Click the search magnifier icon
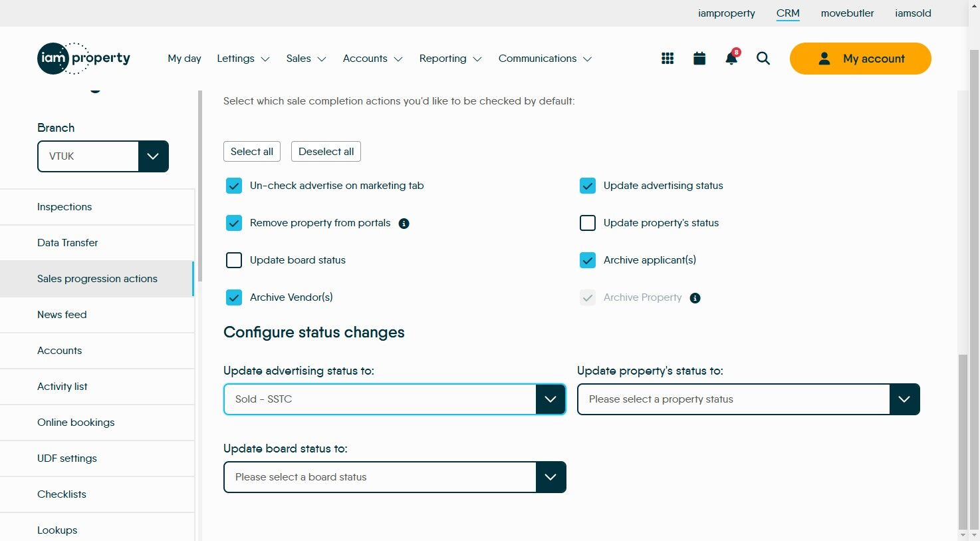 pyautogui.click(x=763, y=59)
